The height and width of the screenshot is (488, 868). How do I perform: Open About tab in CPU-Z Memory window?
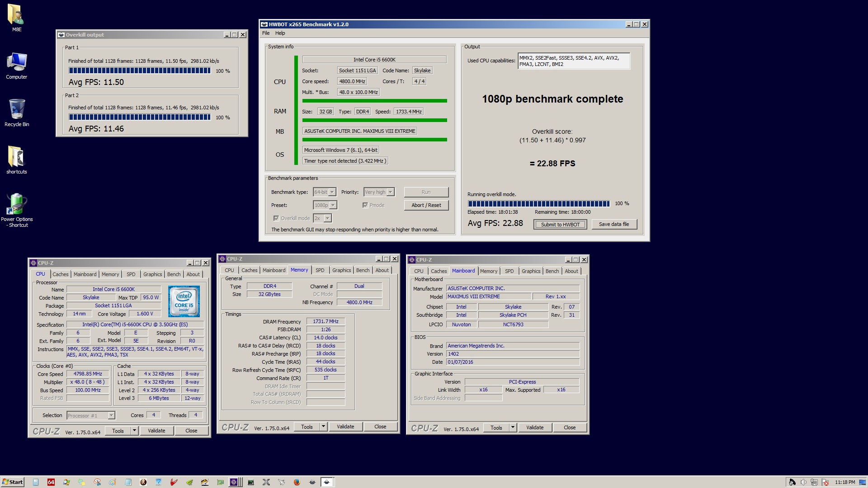[x=382, y=270]
